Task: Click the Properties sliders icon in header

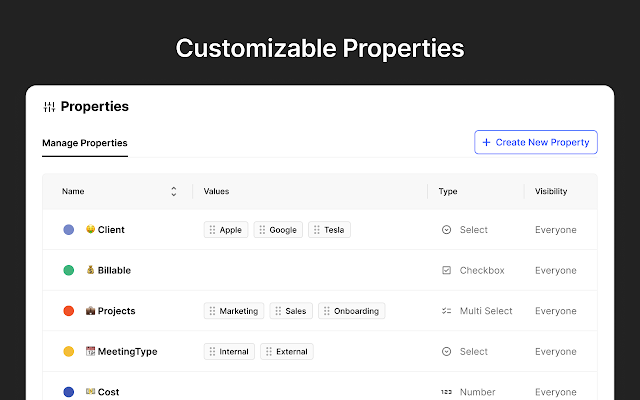Action: tap(49, 107)
